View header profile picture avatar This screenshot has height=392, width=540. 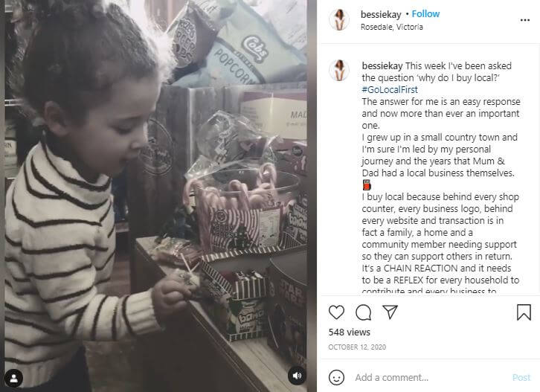point(339,19)
